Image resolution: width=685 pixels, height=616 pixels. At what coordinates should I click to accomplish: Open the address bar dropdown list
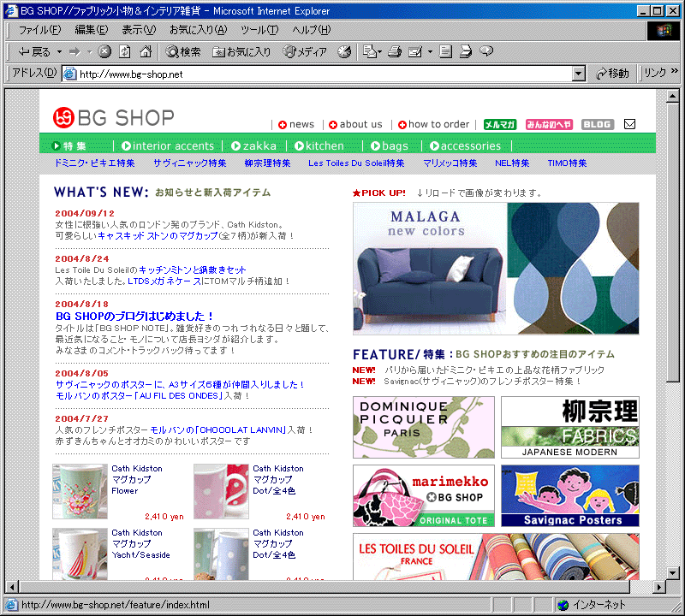[x=579, y=74]
